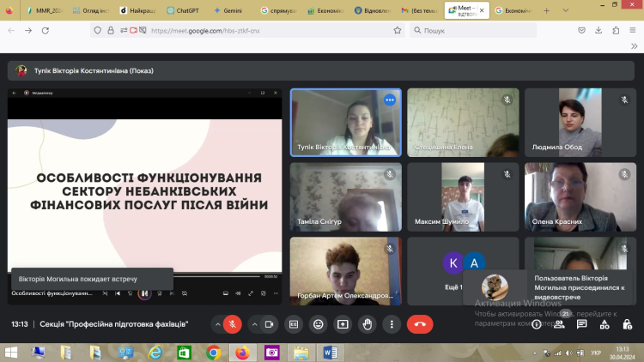The height and width of the screenshot is (362, 644).
Task: Open more options on Тупік Вікторія tile
Action: pyautogui.click(x=389, y=100)
